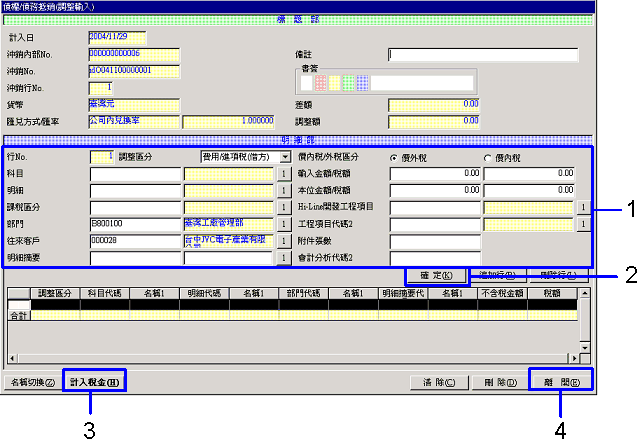638x446 pixels.
Task: Click the 行No. field in the detail section
Action: point(102,157)
